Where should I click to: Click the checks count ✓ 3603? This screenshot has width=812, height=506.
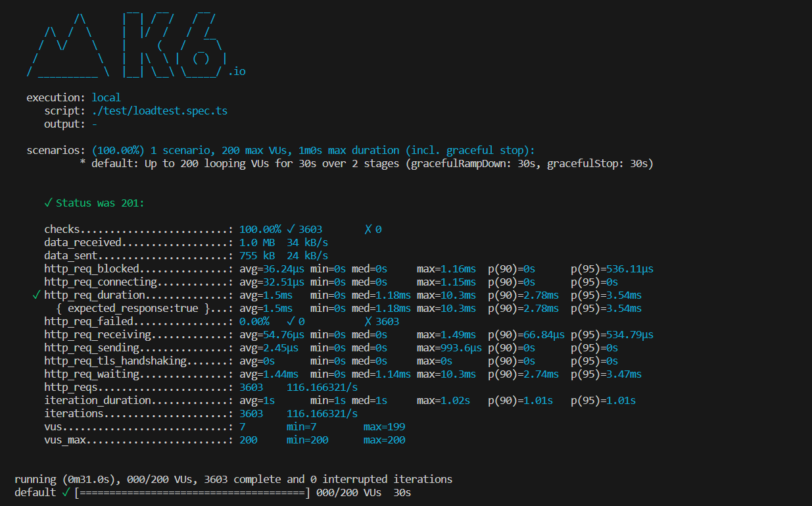(304, 229)
